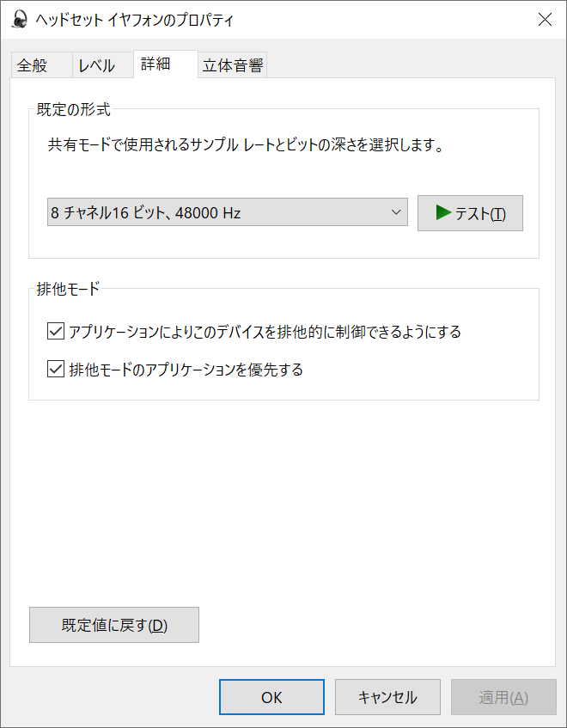
Task: Switch to the 全般 tab
Action: coord(32,65)
